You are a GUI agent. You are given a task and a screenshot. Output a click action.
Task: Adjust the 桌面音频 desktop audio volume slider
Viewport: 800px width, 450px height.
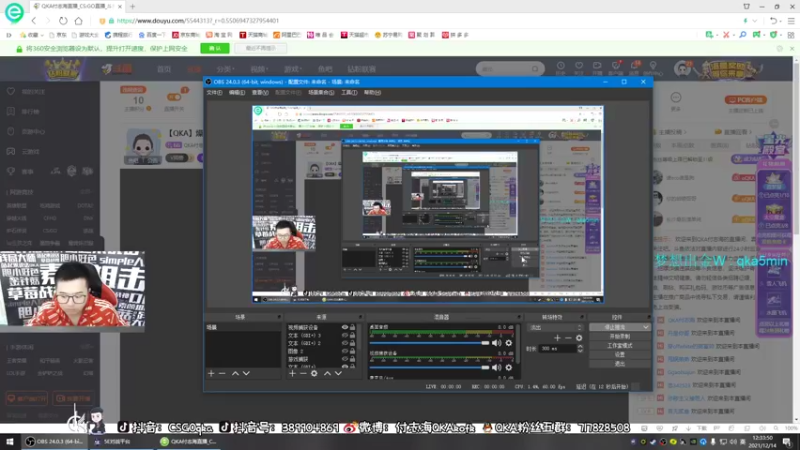click(429, 343)
